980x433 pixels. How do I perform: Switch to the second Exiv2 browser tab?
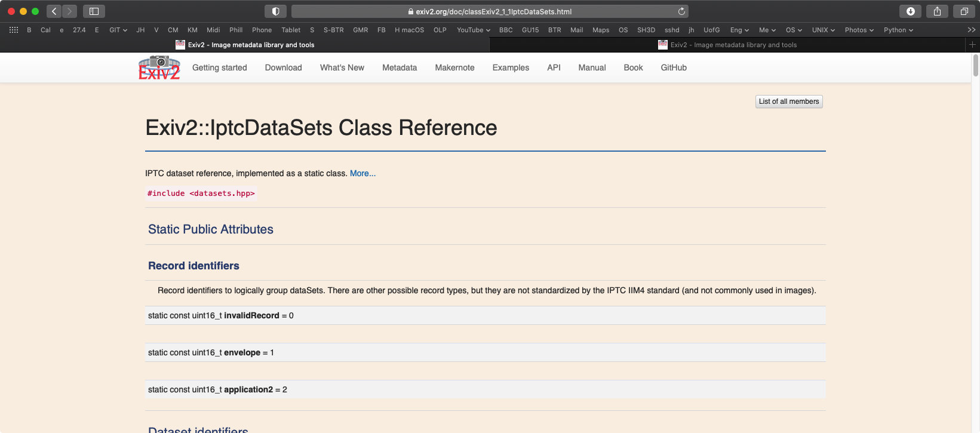click(727, 45)
